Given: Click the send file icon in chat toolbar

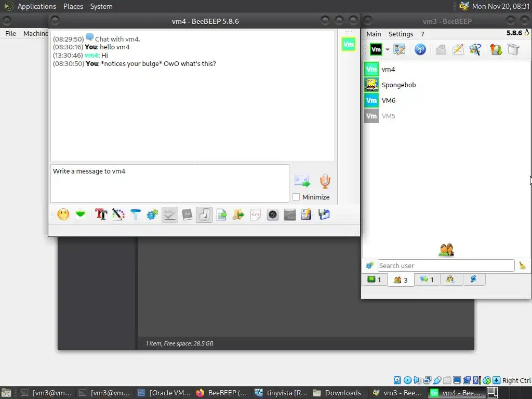Looking at the screenshot, I should pyautogui.click(x=221, y=215).
